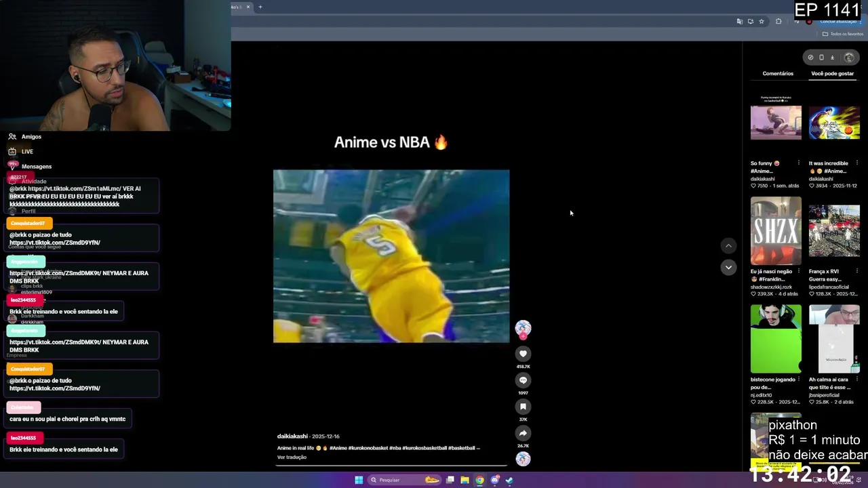The height and width of the screenshot is (488, 868).
Task: Click Ver tradução under the caption
Action: click(292, 457)
